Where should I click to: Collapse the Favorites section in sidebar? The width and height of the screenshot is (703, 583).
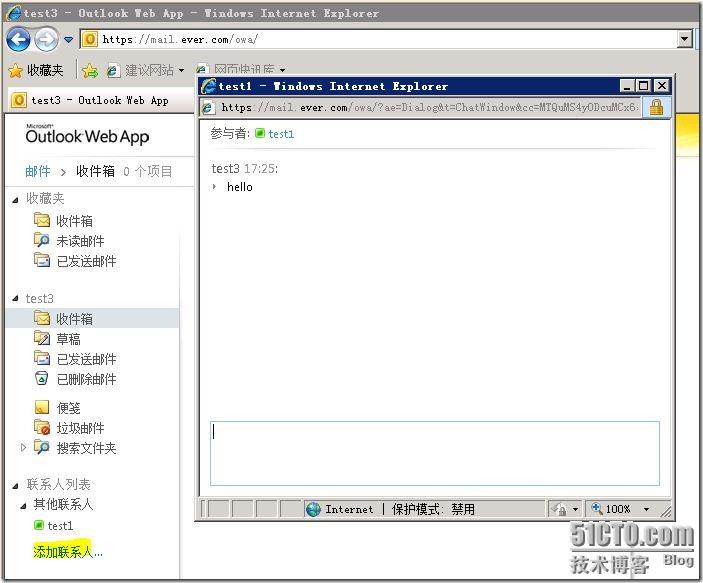tap(15, 199)
